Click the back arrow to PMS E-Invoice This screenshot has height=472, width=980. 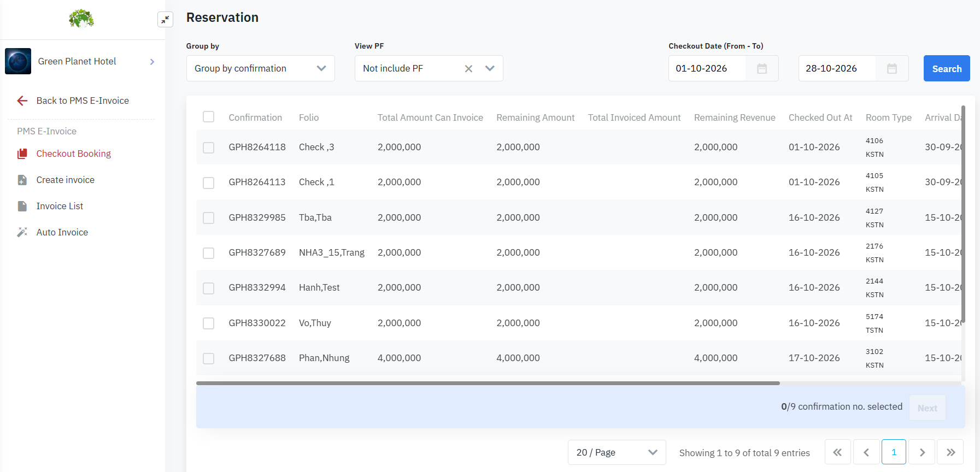(x=22, y=101)
